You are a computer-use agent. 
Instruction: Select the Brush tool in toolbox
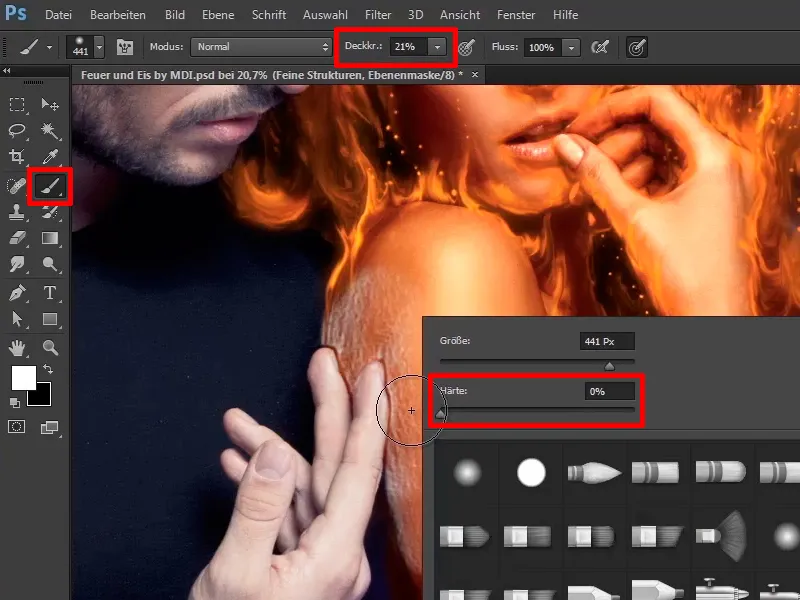pos(49,186)
